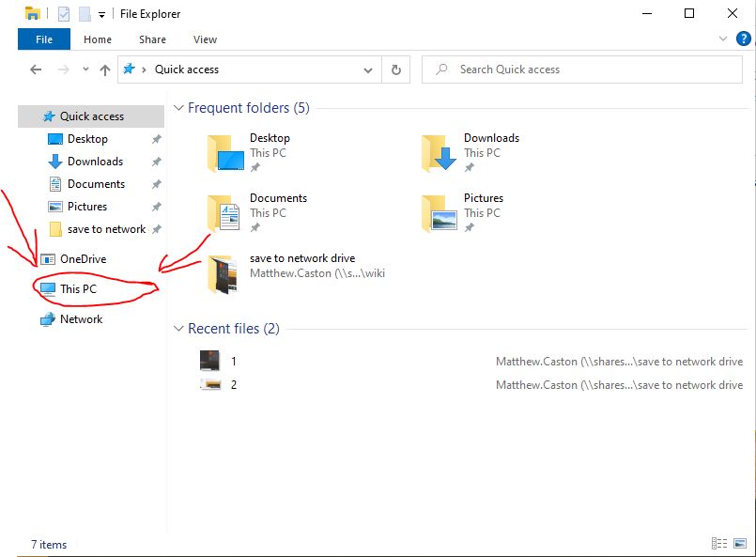Open the File ribbon tab
This screenshot has width=756, height=557.
point(44,39)
